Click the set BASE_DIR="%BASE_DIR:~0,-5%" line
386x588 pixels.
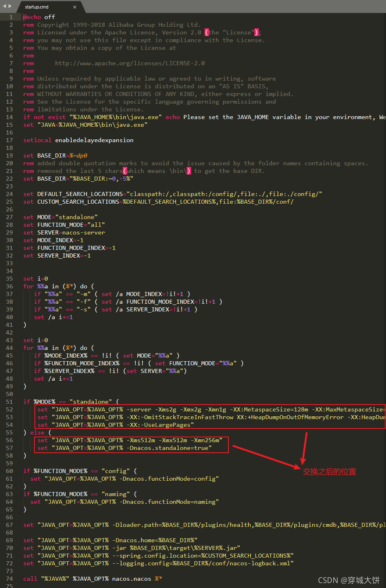click(x=78, y=179)
